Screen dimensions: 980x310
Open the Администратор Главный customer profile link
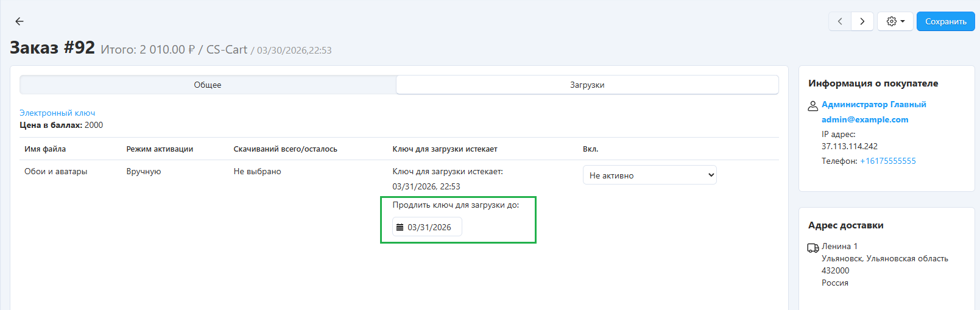click(x=873, y=104)
